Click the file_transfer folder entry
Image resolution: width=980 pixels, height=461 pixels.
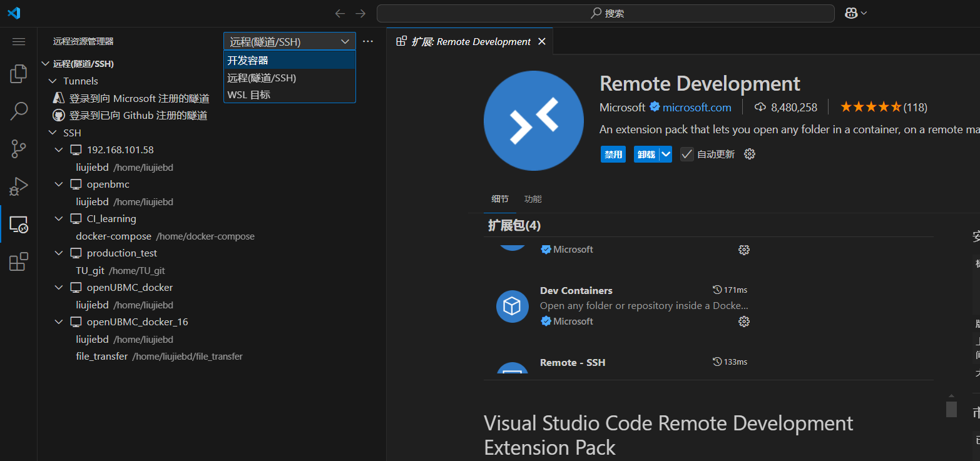102,357
